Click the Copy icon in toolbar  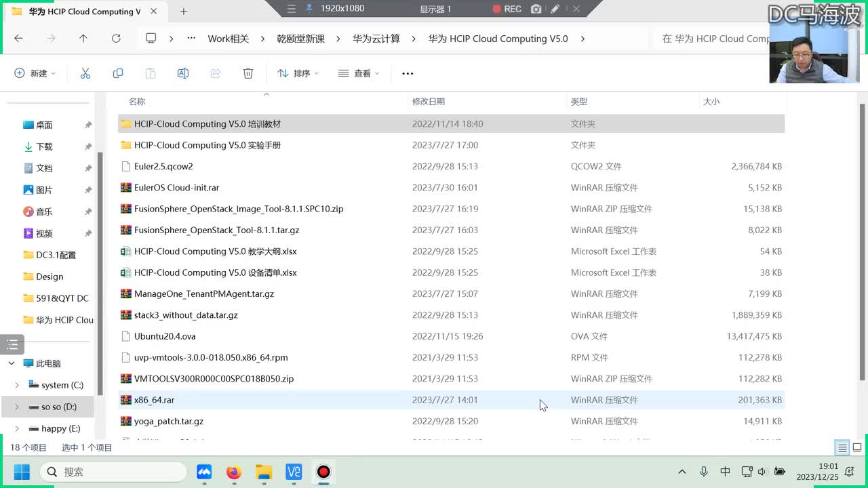pos(118,73)
